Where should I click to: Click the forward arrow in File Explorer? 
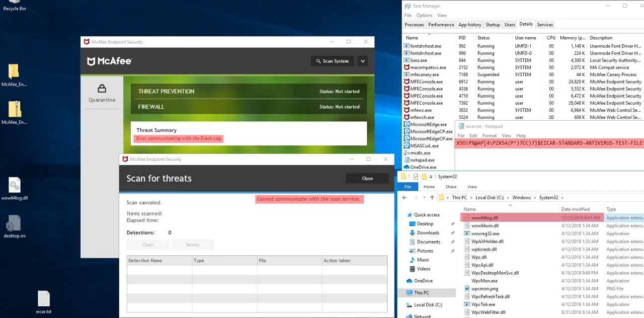[415, 198]
